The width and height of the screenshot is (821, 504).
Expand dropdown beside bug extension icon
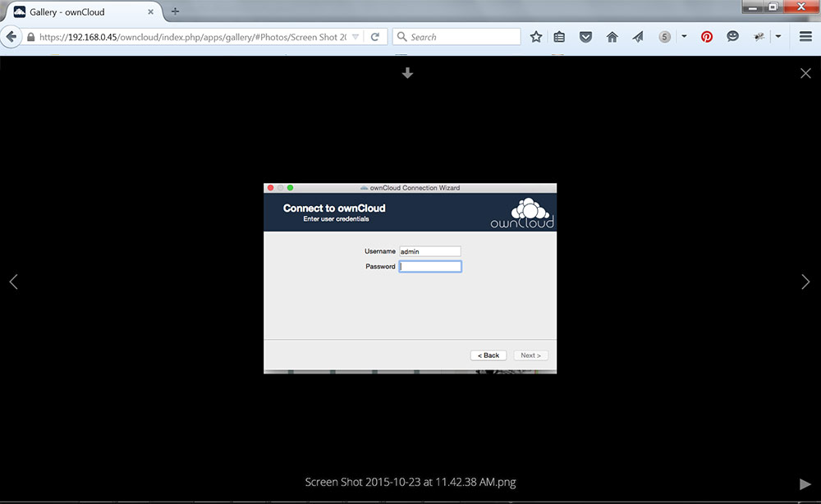(x=778, y=37)
